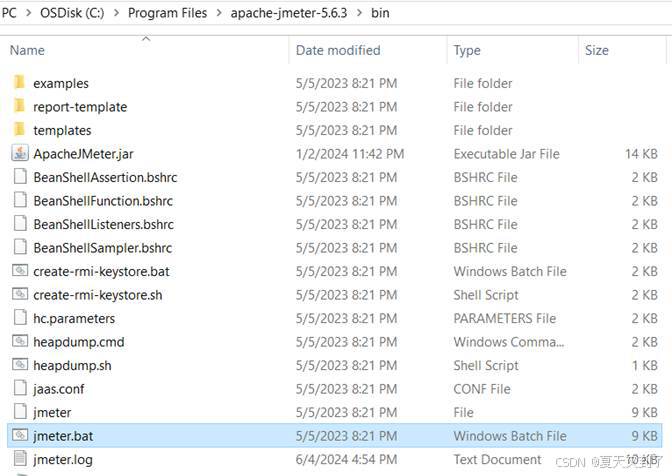The width and height of the screenshot is (672, 476).
Task: Select jmeter.log file name
Action: 63,460
